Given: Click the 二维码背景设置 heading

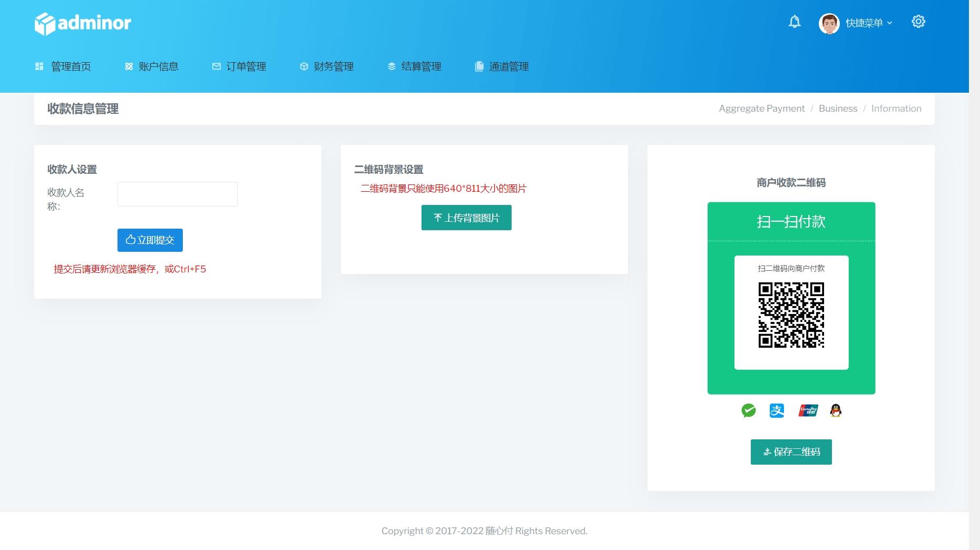Looking at the screenshot, I should coord(389,170).
